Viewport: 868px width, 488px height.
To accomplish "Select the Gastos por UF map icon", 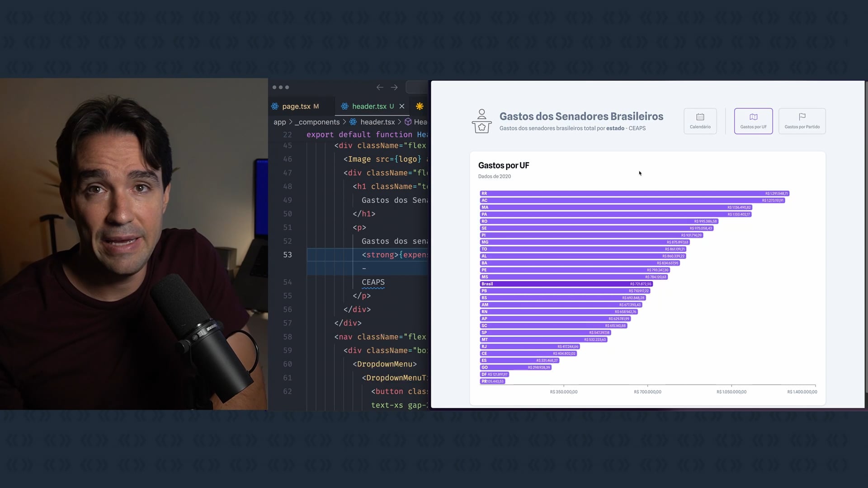I will pyautogui.click(x=753, y=117).
